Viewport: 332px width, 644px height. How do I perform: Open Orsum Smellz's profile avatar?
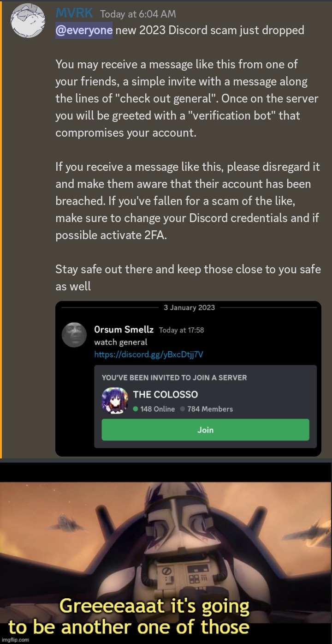coord(74,335)
